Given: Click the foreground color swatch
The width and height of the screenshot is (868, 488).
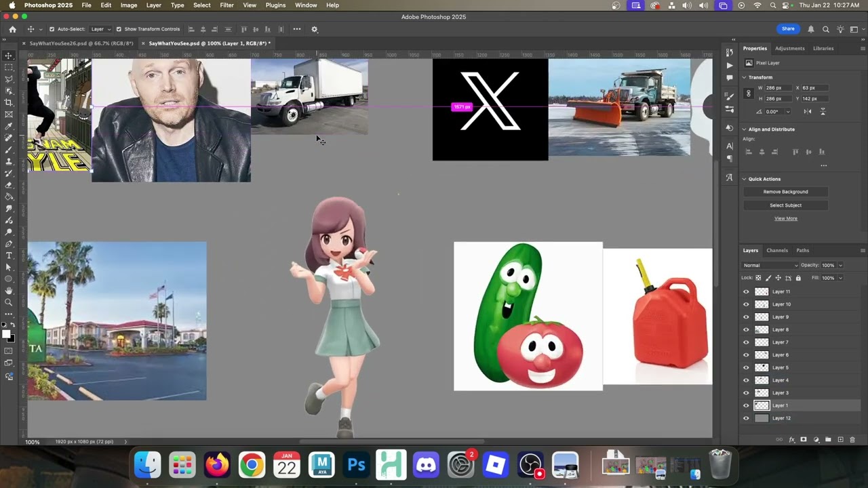Looking at the screenshot, I should pyautogui.click(x=6, y=334).
